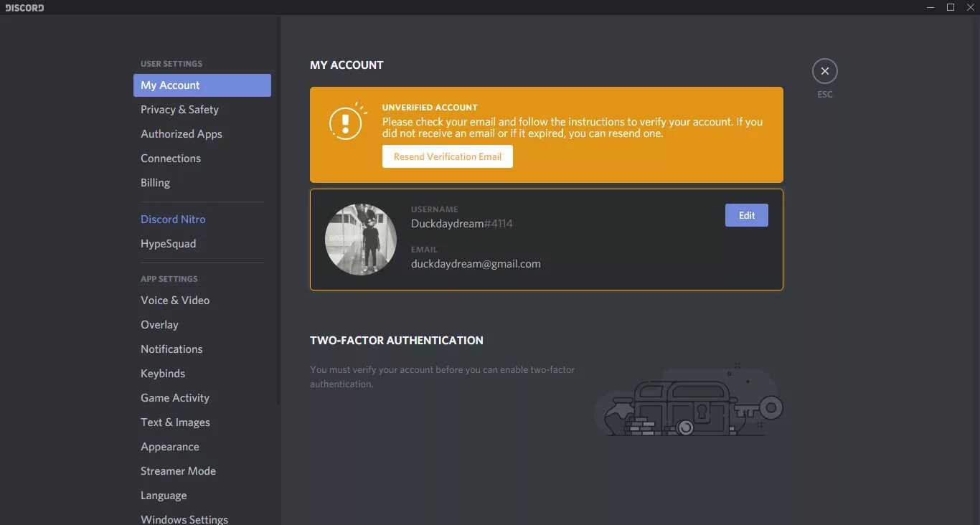Open Privacy & Safety settings
The width and height of the screenshot is (980, 525).
point(202,110)
